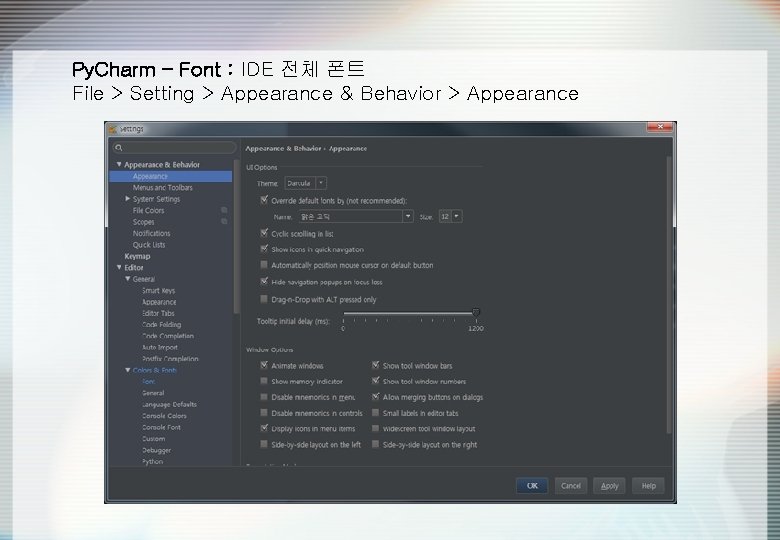Image resolution: width=780 pixels, height=540 pixels.
Task: Close the Settings dialog window
Action: (660, 127)
